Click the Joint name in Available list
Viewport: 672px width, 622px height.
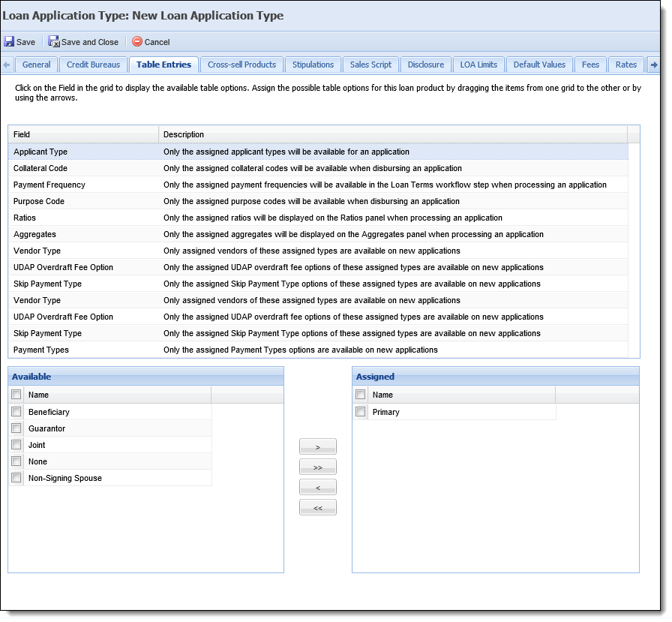(37, 445)
